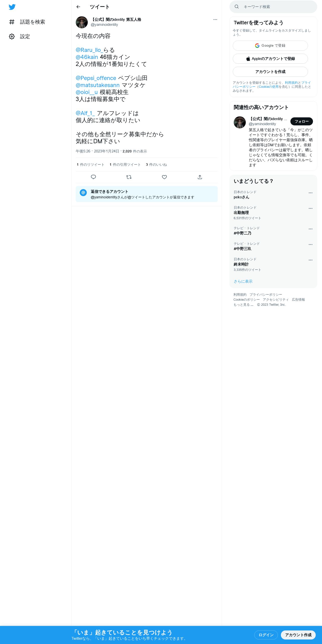Open more options for 出勤無理 trend
The height and width of the screenshot is (644, 322).
coord(310,208)
